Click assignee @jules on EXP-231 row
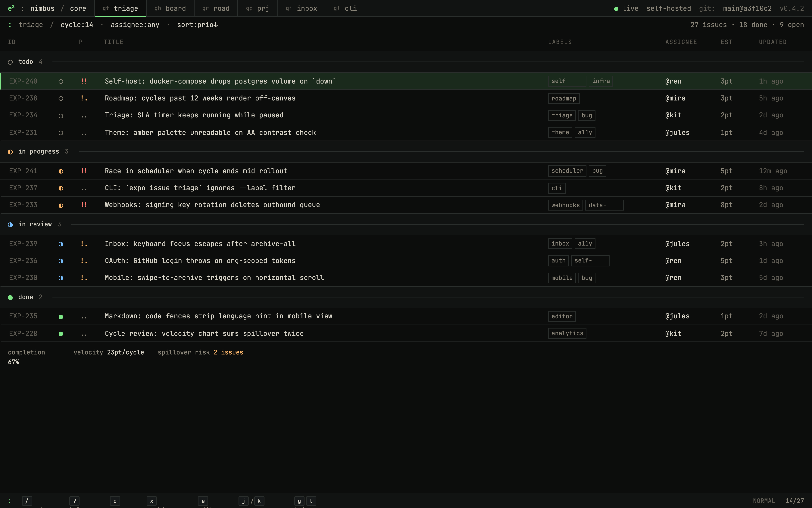The width and height of the screenshot is (812, 508). tap(677, 133)
